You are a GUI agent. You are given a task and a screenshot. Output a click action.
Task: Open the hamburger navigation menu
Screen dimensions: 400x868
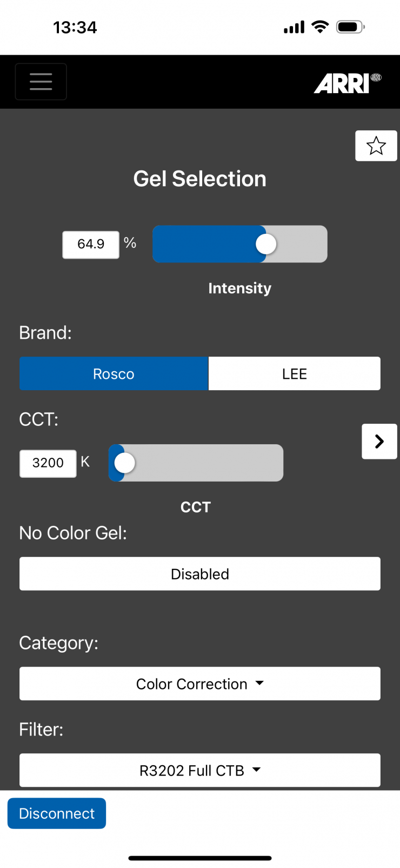tap(41, 82)
